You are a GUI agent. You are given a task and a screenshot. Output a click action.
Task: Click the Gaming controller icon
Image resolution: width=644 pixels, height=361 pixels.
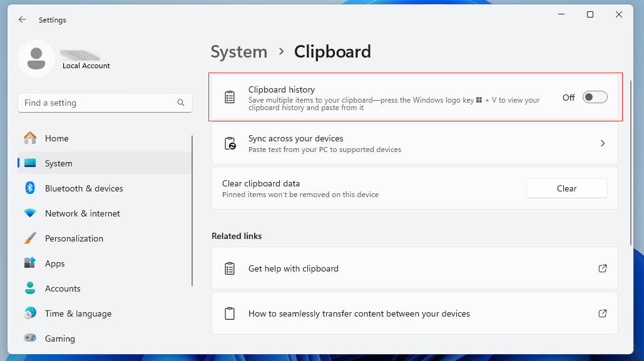(30, 338)
